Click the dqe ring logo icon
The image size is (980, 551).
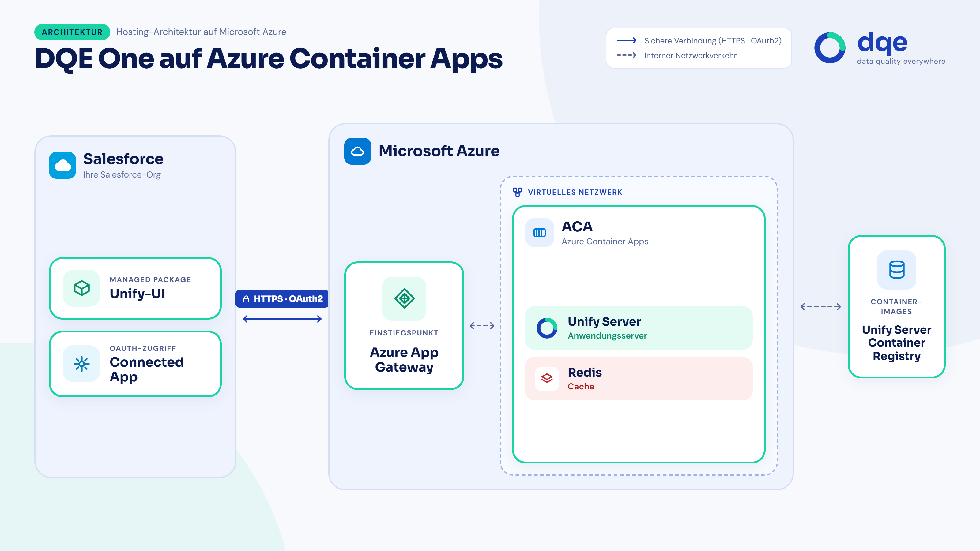coord(830,48)
